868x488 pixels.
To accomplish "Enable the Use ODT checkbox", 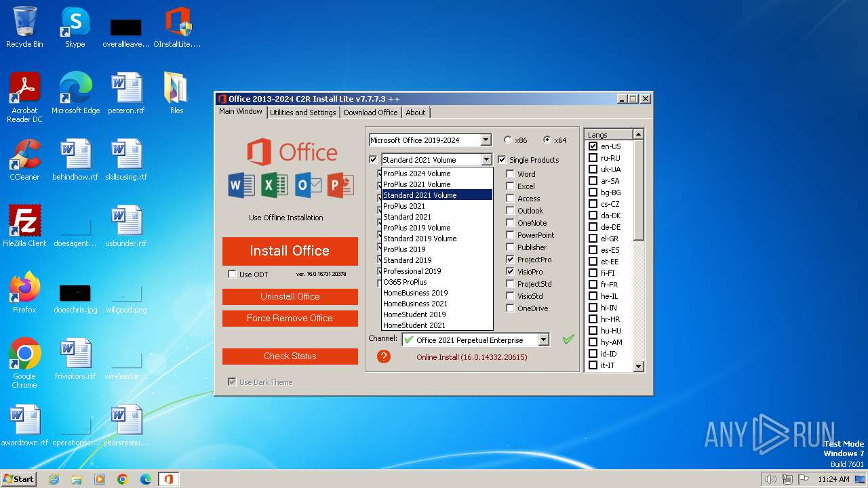I will tap(233, 274).
